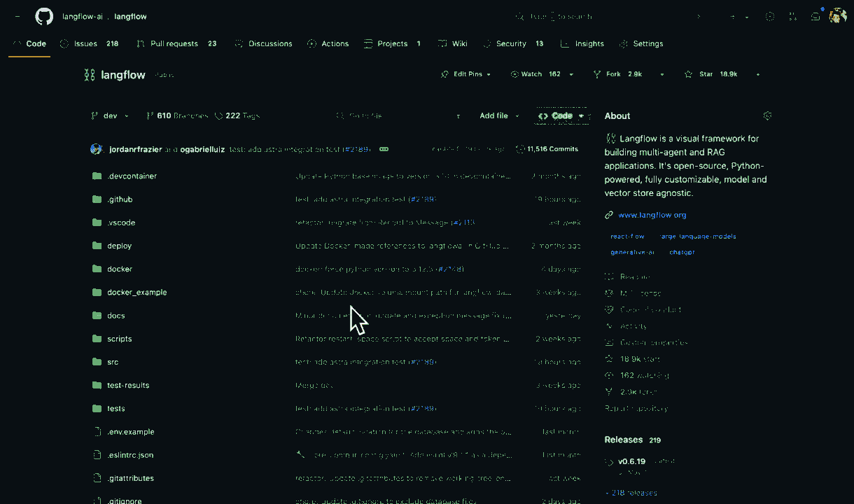Image resolution: width=854 pixels, height=504 pixels.
Task: Click the react-flow topic tag
Action: point(627,237)
